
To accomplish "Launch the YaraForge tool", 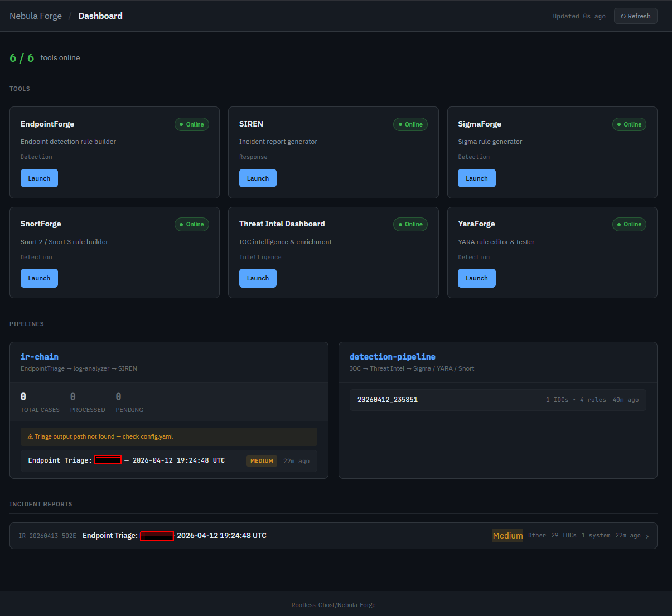I will (477, 278).
